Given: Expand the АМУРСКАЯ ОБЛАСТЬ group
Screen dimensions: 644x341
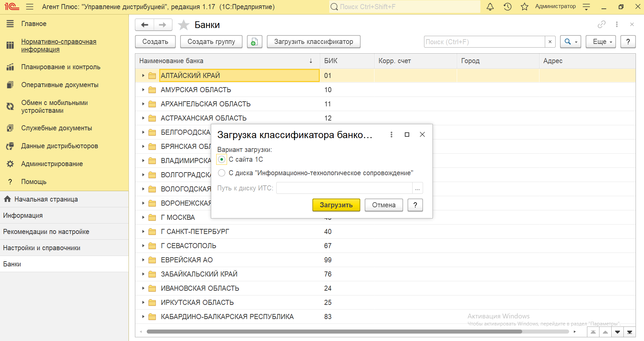Looking at the screenshot, I should tap(143, 90).
